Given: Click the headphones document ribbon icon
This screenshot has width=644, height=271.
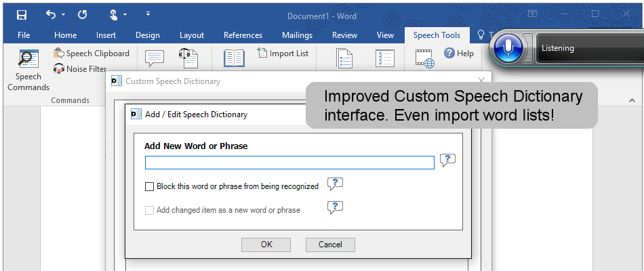Looking at the screenshot, I should pos(189,58).
